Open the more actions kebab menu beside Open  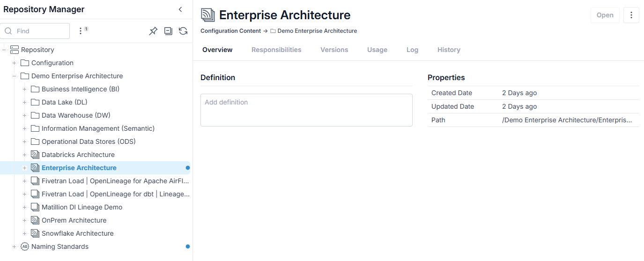coord(631,15)
